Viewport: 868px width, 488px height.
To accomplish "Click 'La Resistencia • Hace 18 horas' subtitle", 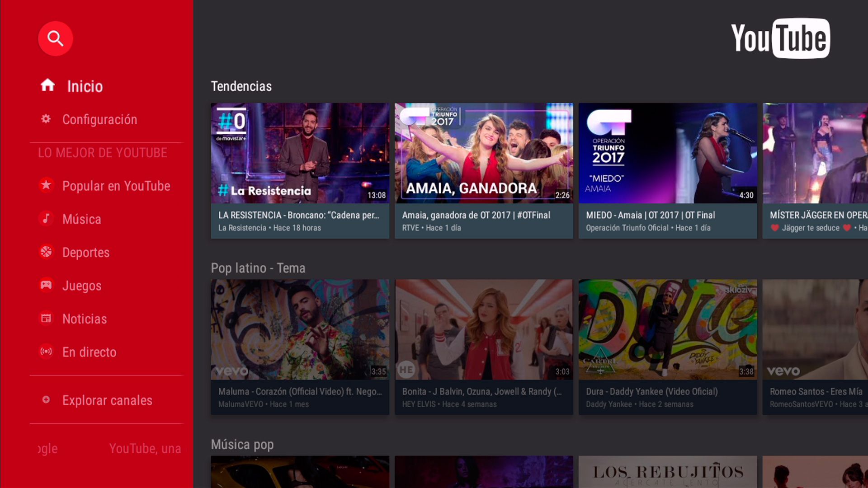I will click(269, 228).
